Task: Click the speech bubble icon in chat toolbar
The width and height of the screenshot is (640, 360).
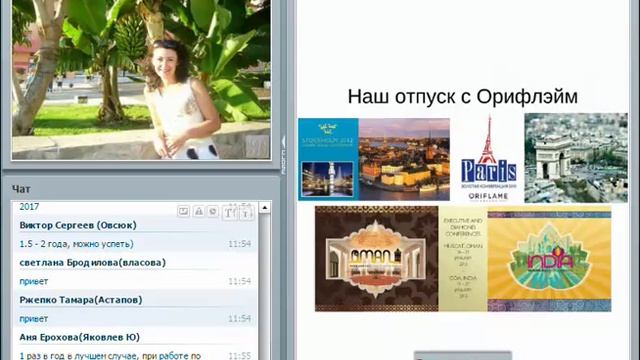Action: pyautogui.click(x=213, y=211)
